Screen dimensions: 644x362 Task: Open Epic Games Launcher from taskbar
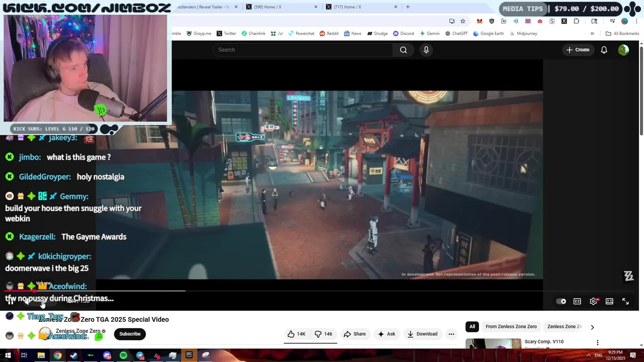point(189,355)
